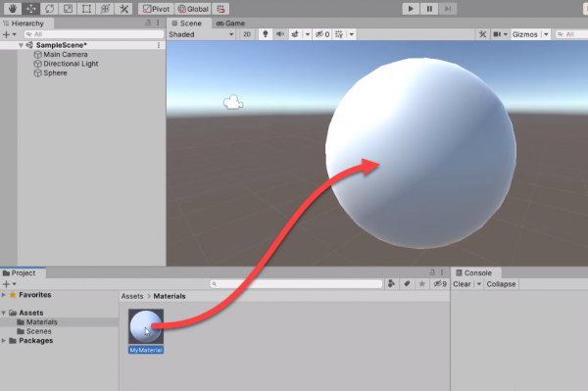Click the Assets breadcrumb
Image resolution: width=588 pixels, height=391 pixels.
[x=132, y=296]
